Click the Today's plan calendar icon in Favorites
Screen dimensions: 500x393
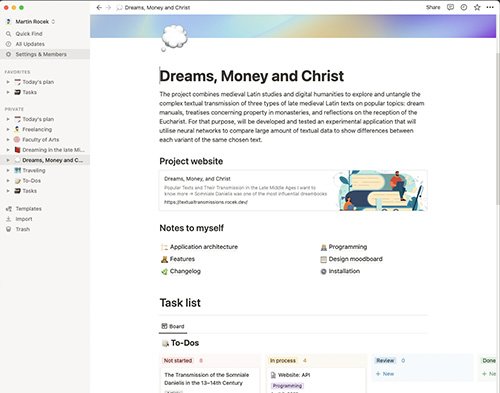coord(17,82)
